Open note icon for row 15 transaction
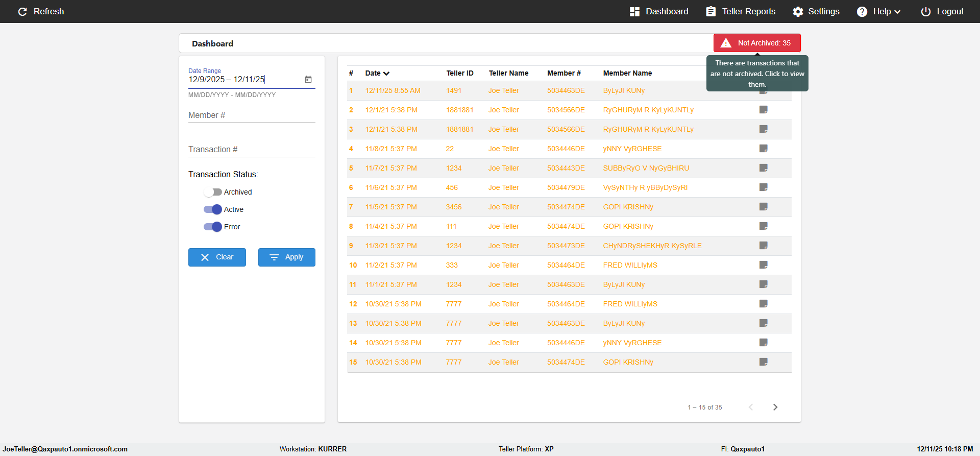Viewport: 980px width, 456px height. [763, 362]
